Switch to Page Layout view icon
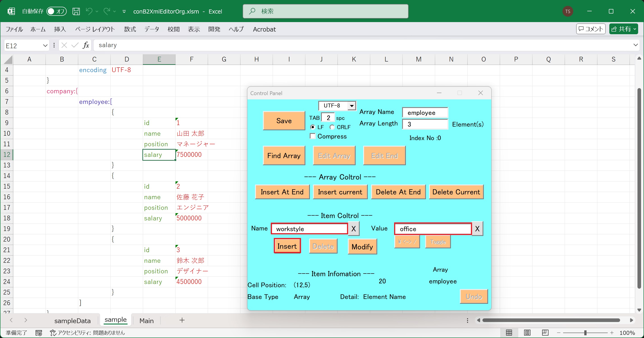Image resolution: width=644 pixels, height=338 pixels. pos(527,333)
